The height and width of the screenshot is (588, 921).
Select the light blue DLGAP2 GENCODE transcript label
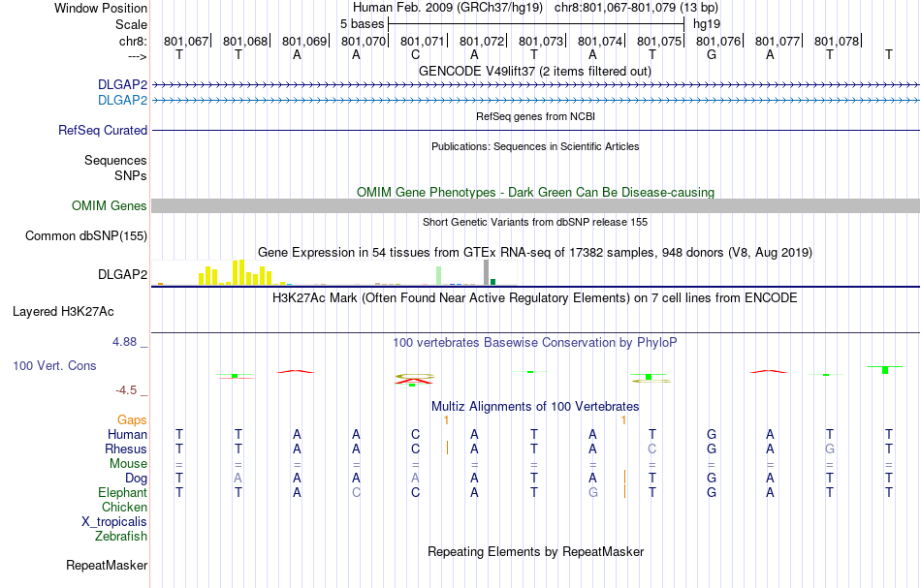pos(122,101)
